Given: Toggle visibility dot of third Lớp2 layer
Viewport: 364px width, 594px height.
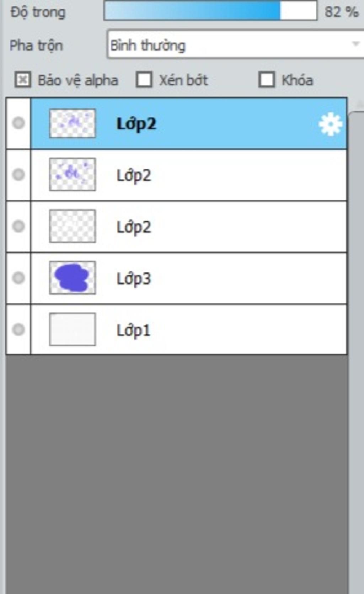Looking at the screenshot, I should tap(18, 226).
